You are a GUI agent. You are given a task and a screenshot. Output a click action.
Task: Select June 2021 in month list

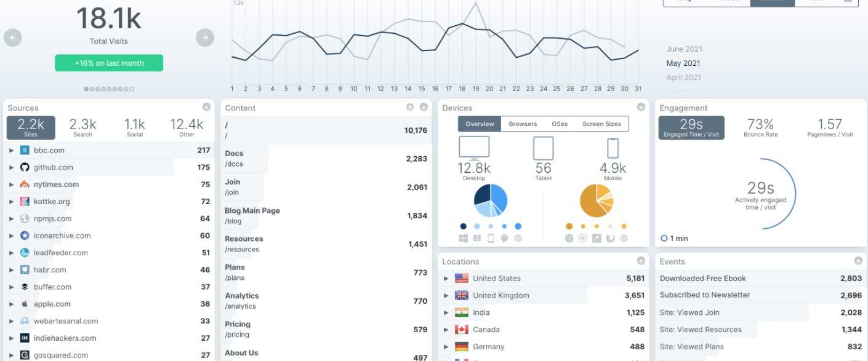[x=684, y=49]
